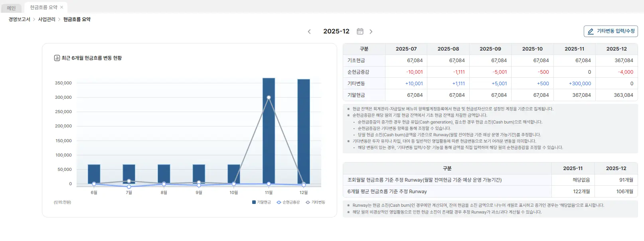644x241 pixels.
Task: Select the 기타변동 peak point for November
Action: pos(269,97)
